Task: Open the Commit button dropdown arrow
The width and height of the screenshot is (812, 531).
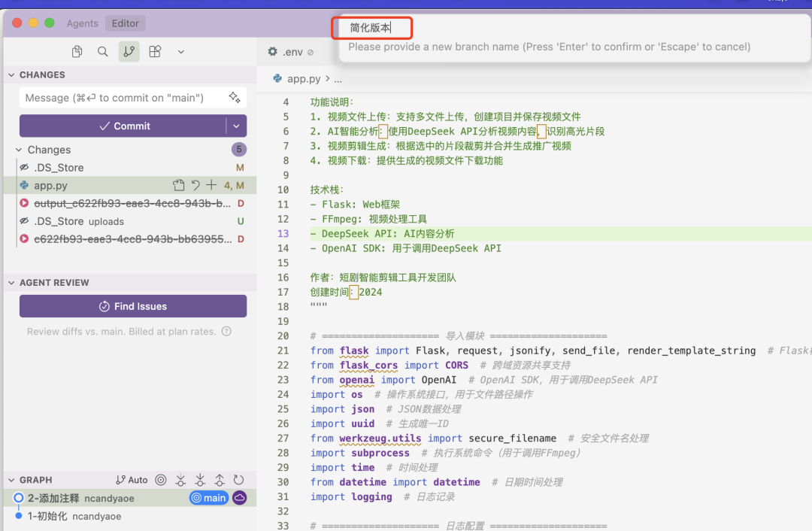Action: [236, 126]
